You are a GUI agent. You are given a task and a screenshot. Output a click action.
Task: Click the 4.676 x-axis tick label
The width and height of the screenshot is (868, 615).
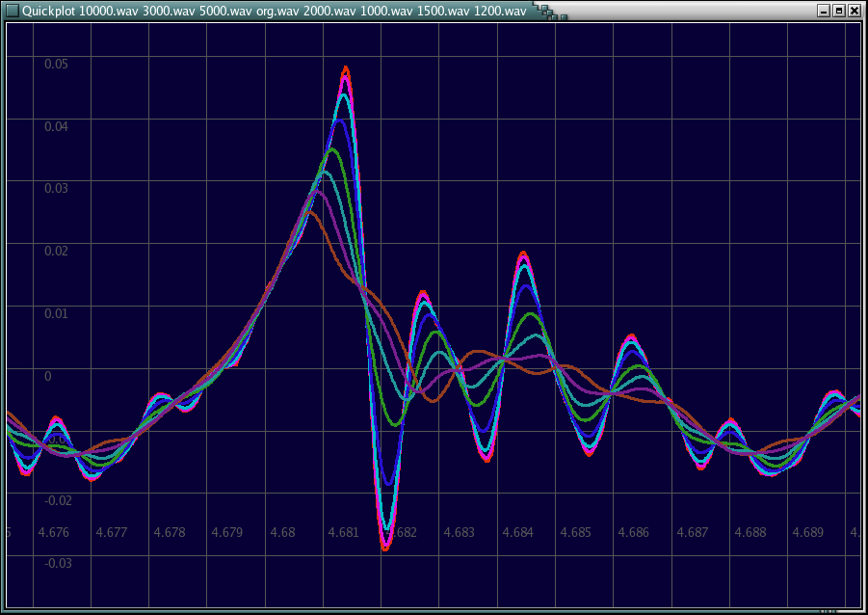(53, 532)
